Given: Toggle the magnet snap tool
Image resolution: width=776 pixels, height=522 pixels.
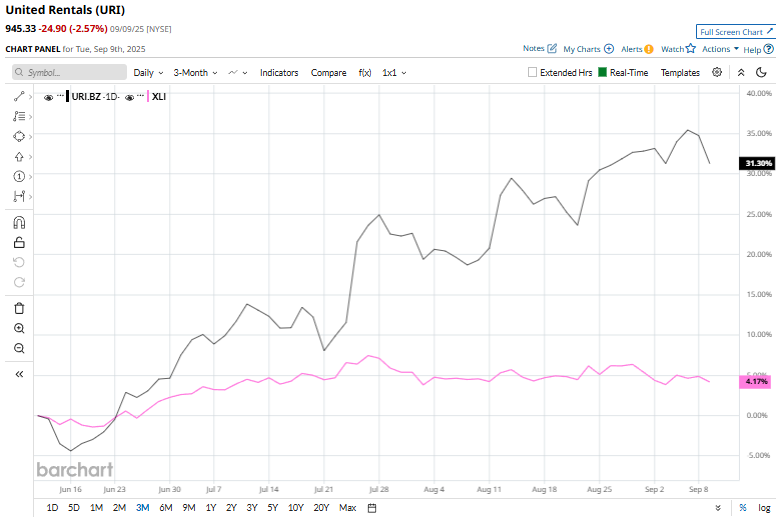Looking at the screenshot, I should (x=19, y=223).
